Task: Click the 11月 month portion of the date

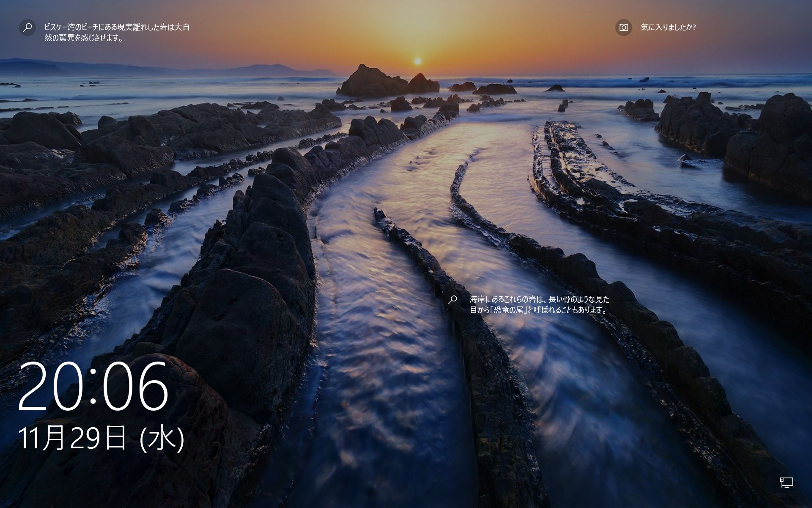Action: tap(41, 438)
